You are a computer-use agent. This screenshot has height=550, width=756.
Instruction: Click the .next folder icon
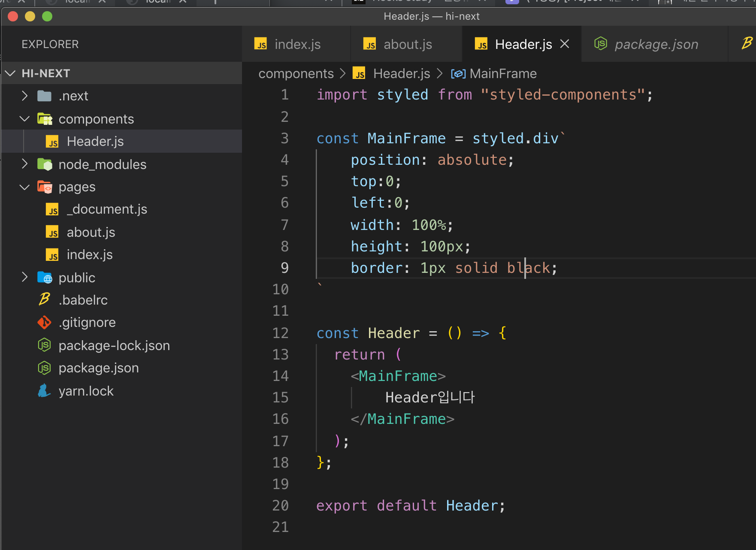pyautogui.click(x=44, y=96)
